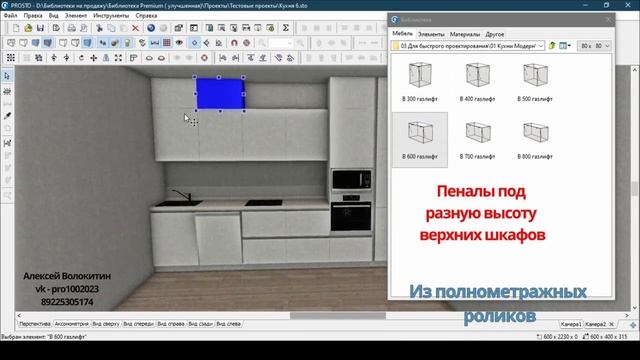
Task: Open the Элемент menu
Action: click(x=76, y=16)
